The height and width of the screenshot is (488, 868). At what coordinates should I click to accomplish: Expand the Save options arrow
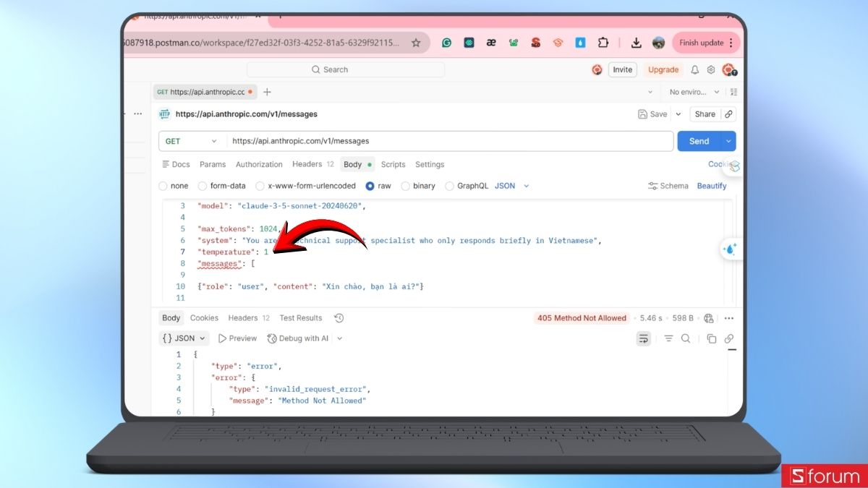pos(678,114)
